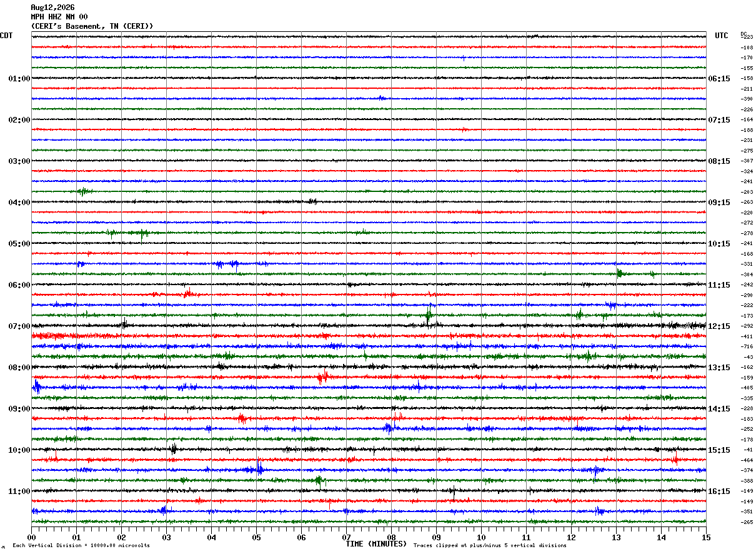Click the DC offset value -331

pos(747,264)
